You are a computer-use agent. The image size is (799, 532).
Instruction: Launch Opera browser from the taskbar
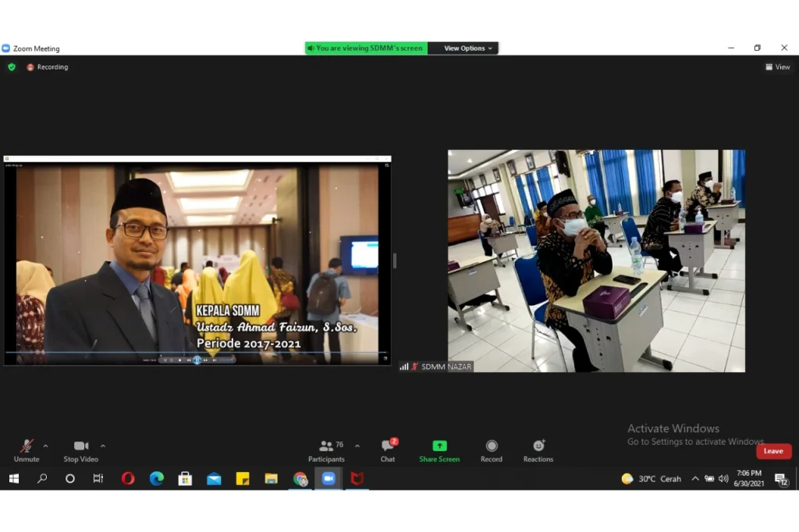pos(127,479)
